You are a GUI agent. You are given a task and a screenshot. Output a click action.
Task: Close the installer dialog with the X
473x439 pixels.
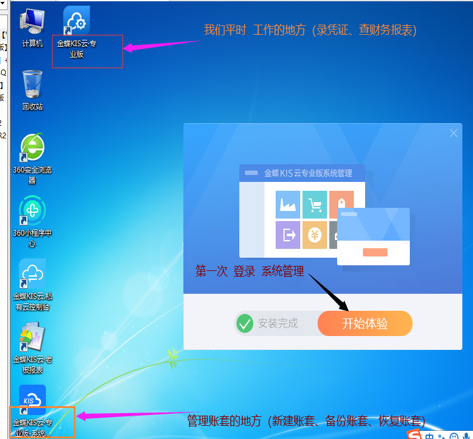pyautogui.click(x=453, y=133)
